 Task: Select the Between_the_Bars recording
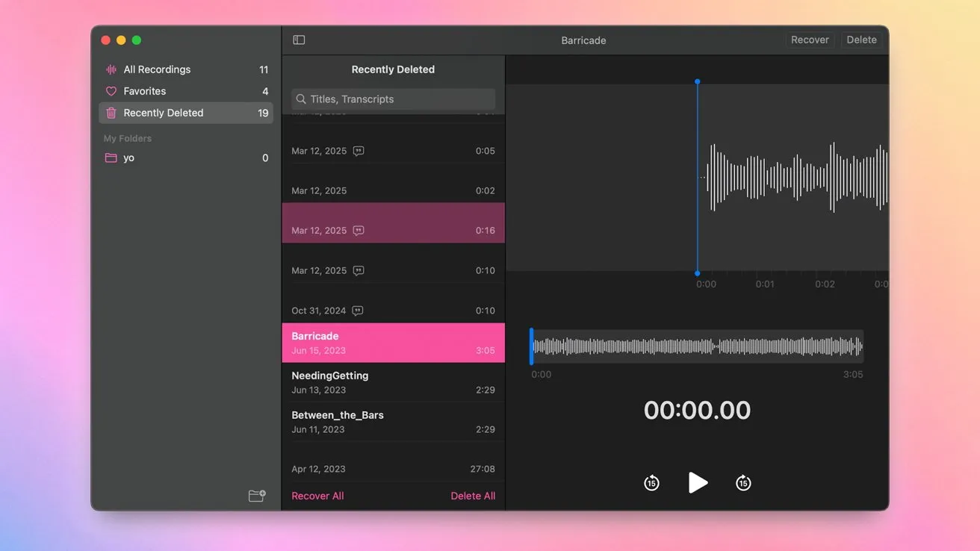click(x=394, y=421)
